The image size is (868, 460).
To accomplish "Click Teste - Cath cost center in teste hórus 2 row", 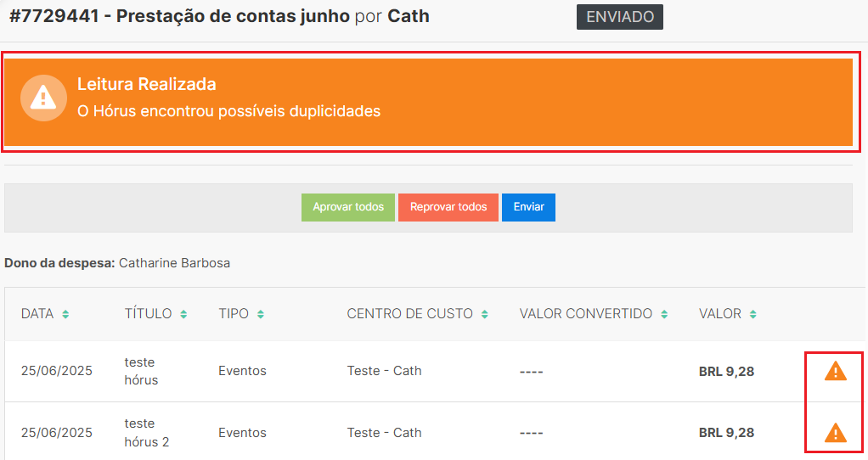I will click(x=384, y=432).
